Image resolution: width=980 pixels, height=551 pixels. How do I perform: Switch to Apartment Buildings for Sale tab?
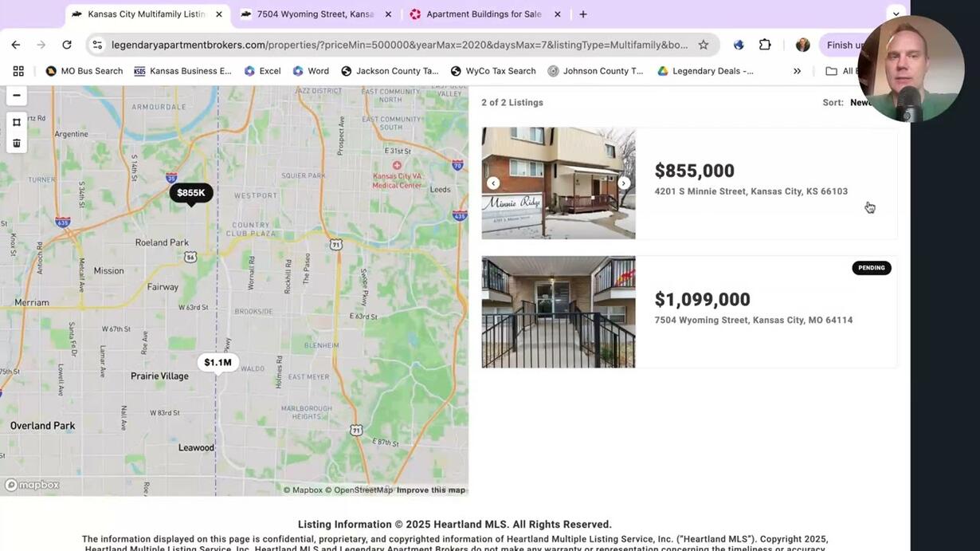tap(485, 14)
